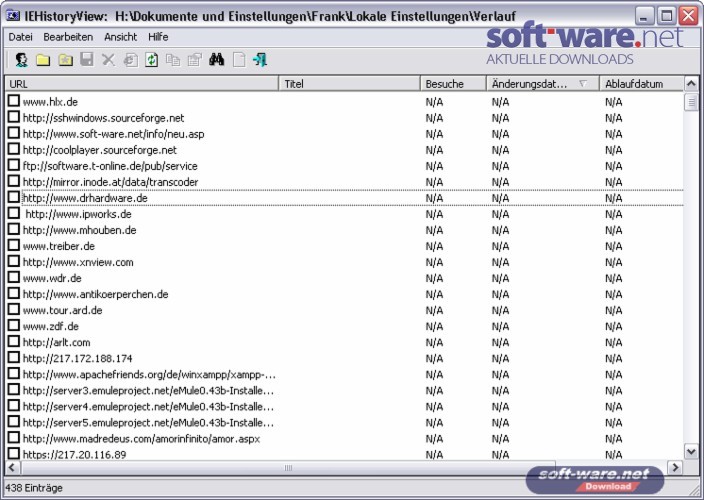Select the server4.emuleproject.net entry
The image size is (704, 500).
[148, 407]
